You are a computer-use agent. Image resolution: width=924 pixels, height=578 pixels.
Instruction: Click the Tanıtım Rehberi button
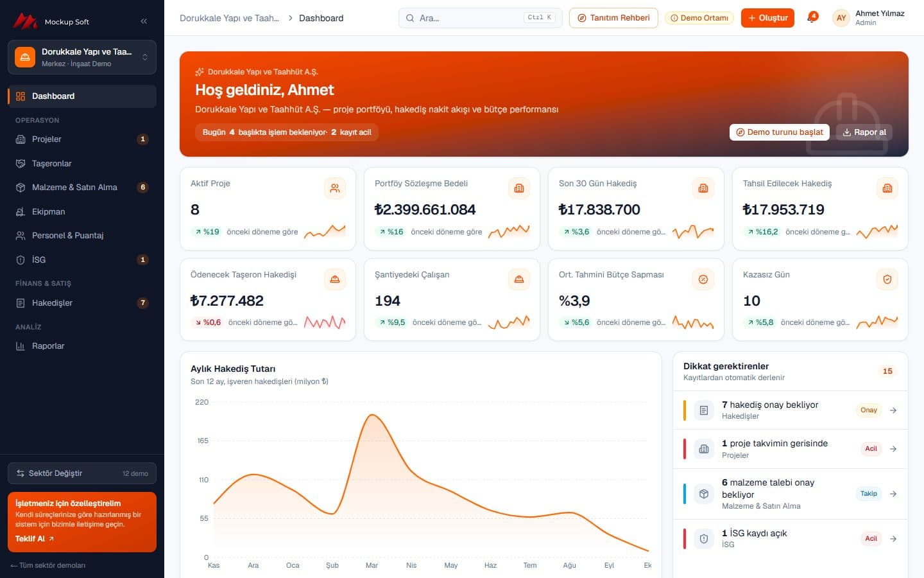(x=613, y=18)
